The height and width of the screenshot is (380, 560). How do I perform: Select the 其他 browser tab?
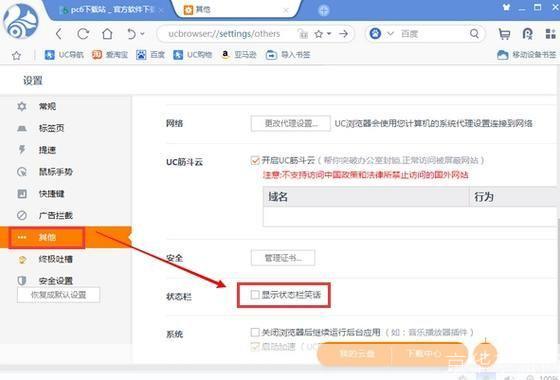(x=236, y=10)
